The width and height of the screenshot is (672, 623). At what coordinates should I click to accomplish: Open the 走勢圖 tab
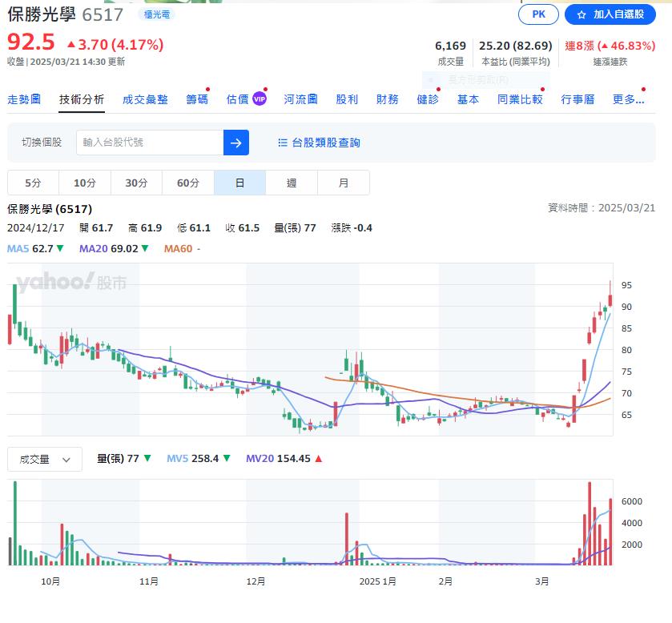tap(24, 99)
